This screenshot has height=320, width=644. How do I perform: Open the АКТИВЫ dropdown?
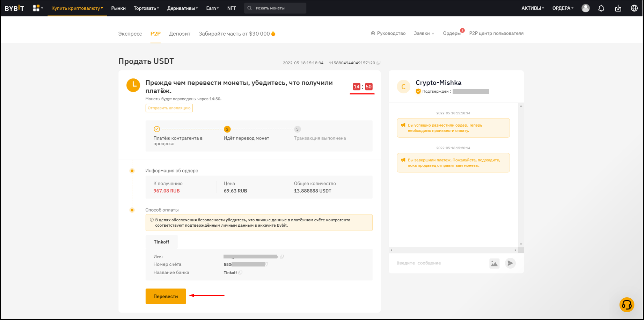(x=533, y=8)
